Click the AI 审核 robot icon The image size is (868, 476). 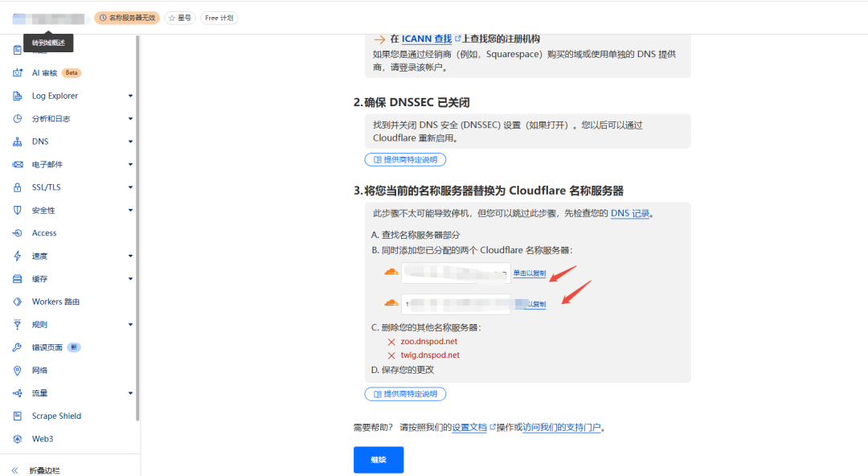18,72
